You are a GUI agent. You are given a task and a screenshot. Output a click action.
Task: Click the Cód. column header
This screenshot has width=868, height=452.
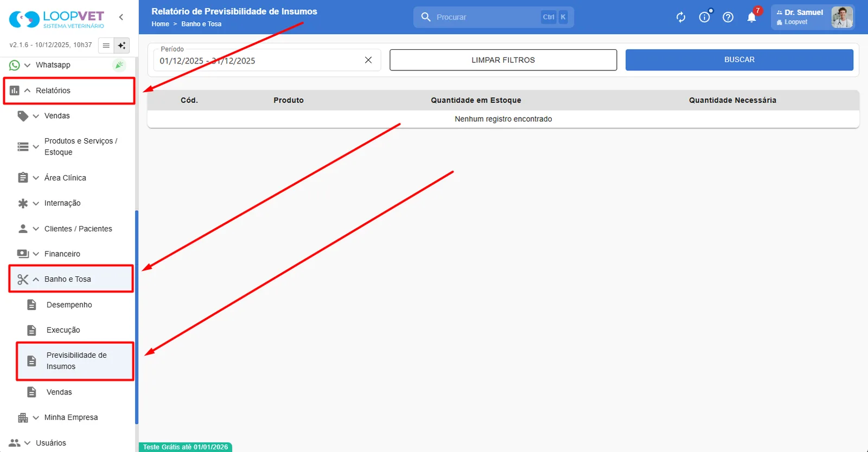tap(189, 100)
